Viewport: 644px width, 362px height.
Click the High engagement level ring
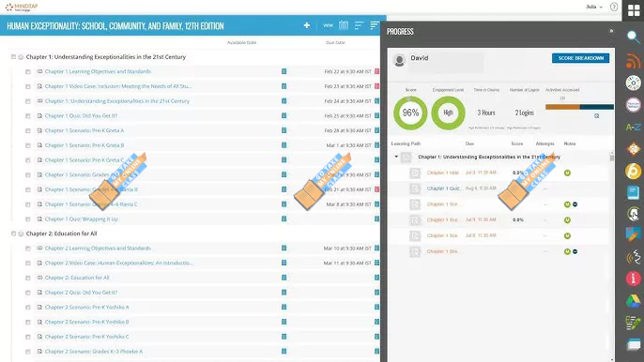pos(448,113)
